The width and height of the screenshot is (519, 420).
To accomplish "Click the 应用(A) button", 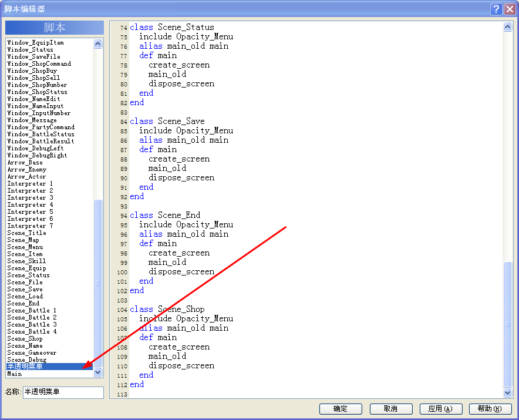I will pos(440,409).
